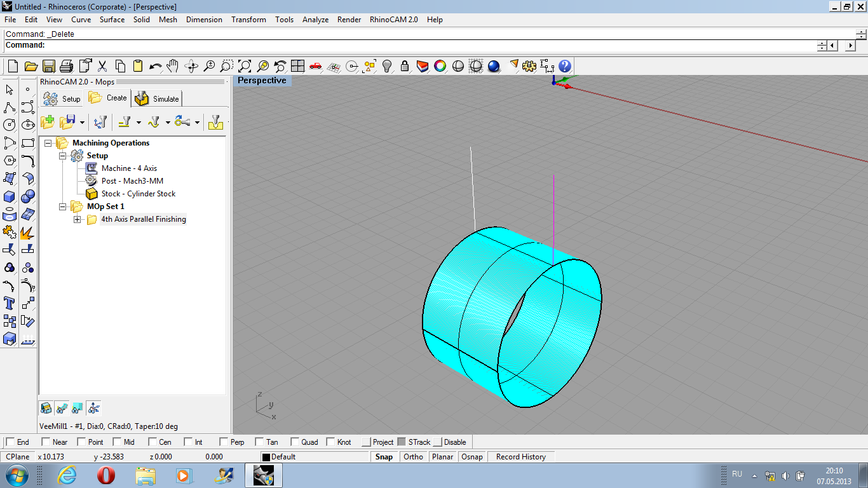Select the Polyline tool in left toolbar
Image resolution: width=868 pixels, height=488 pixels.
tap(10, 107)
